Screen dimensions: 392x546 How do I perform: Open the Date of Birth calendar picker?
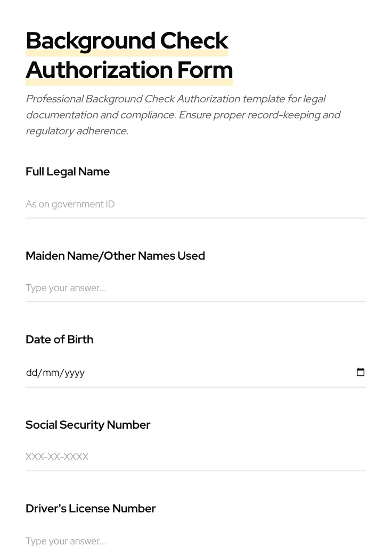(x=361, y=372)
